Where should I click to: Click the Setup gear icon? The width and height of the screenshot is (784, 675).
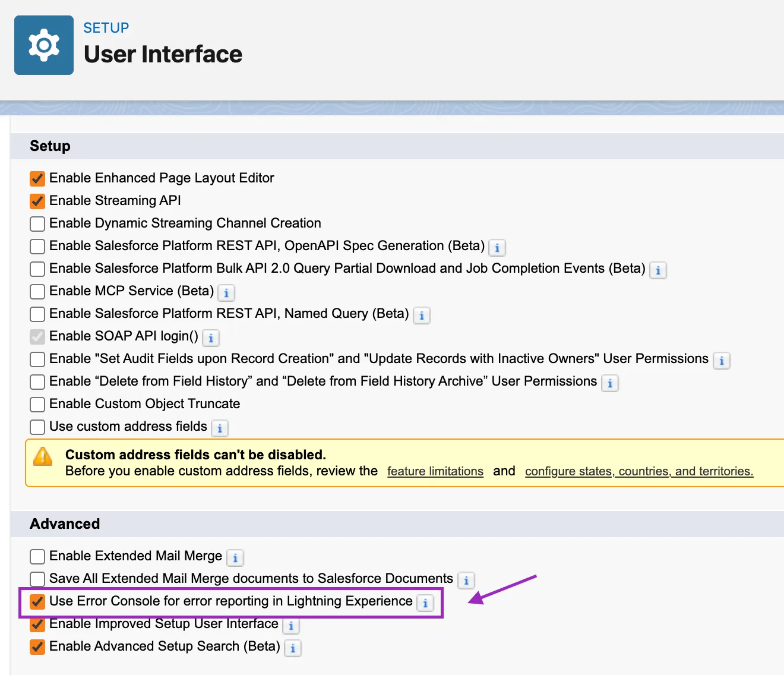pyautogui.click(x=44, y=45)
